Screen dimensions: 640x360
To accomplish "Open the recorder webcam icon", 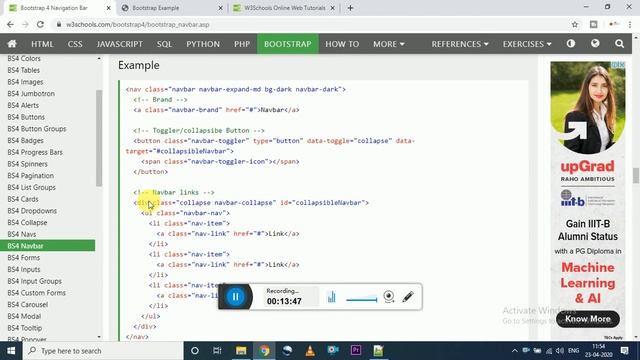I will [x=389, y=297].
